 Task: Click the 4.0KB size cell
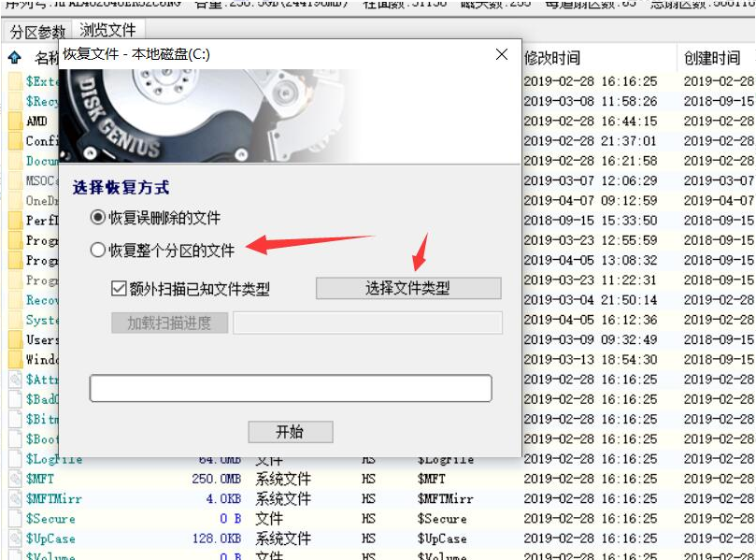tap(223, 498)
